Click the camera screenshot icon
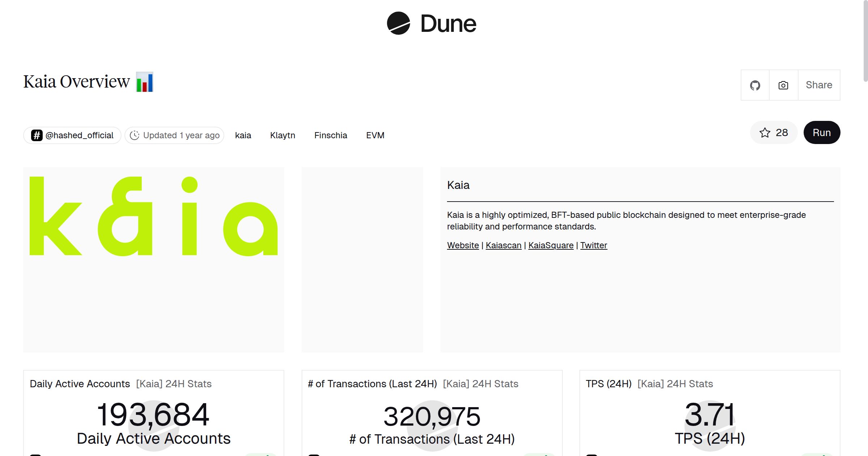This screenshot has width=868, height=456. (783, 85)
